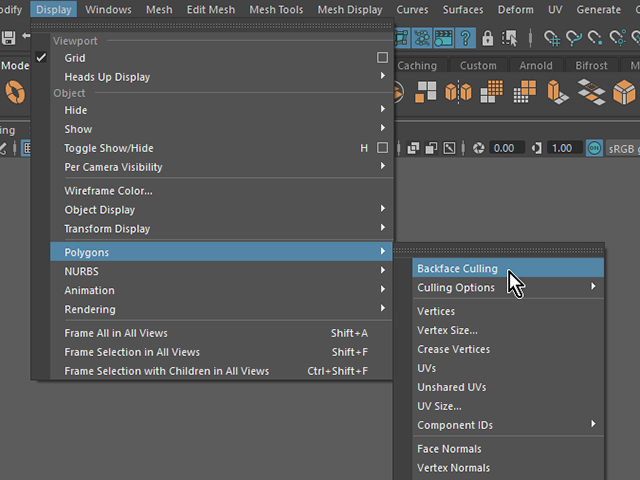Image resolution: width=640 pixels, height=480 pixels.
Task: Select Crease Vertices display option
Action: click(x=508, y=349)
